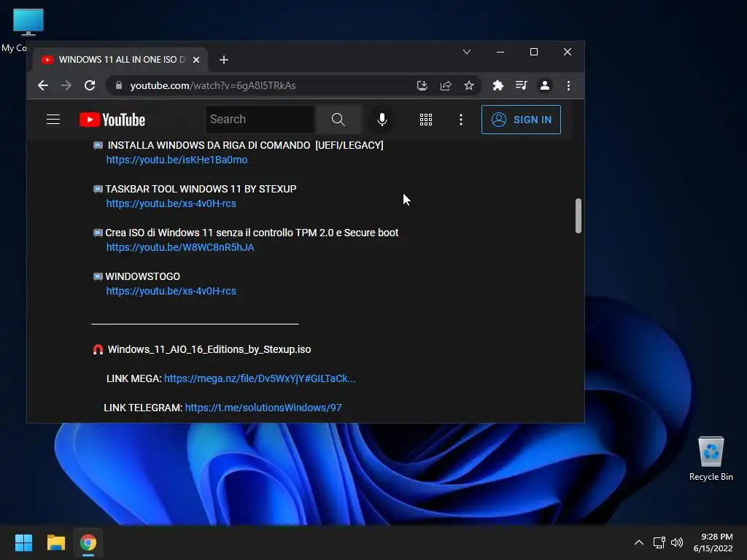The image size is (747, 560).
Task: Click the Chrome taskbar icon
Action: coord(88,542)
